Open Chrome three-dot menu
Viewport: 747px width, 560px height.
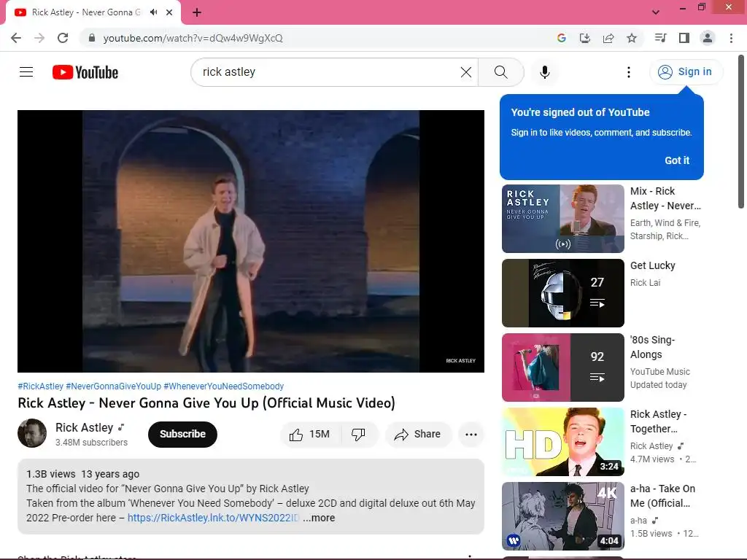(x=731, y=38)
